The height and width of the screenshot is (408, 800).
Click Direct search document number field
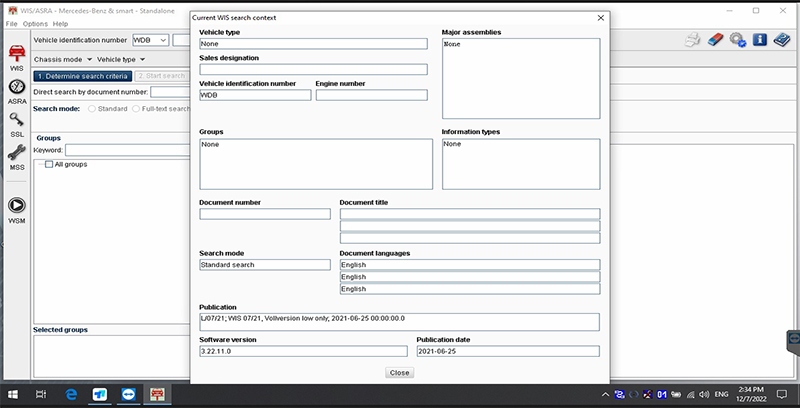(x=170, y=92)
